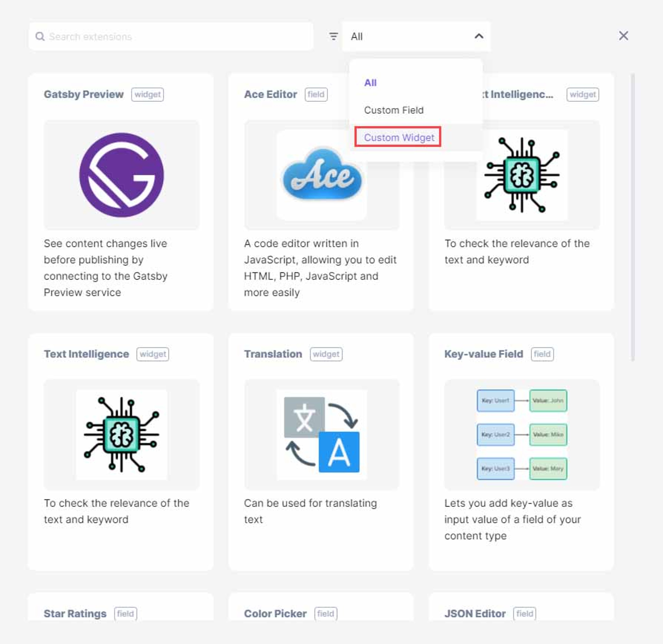Click the vertical scrollbar on right side
Image resolution: width=663 pixels, height=644 pixels.
pyautogui.click(x=633, y=217)
